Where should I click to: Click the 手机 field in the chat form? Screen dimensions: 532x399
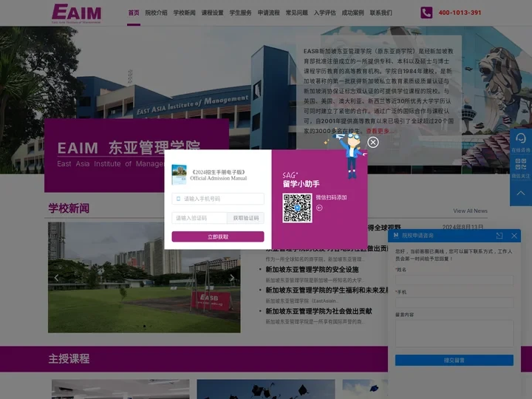454,302
